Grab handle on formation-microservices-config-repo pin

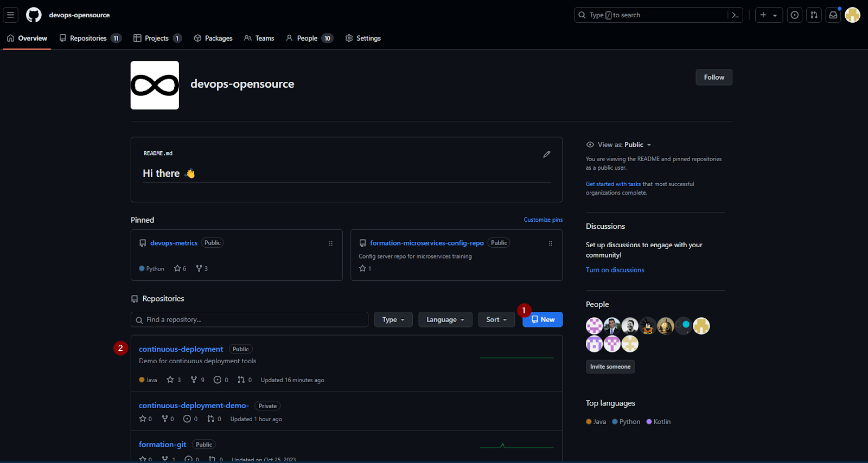pyautogui.click(x=551, y=243)
